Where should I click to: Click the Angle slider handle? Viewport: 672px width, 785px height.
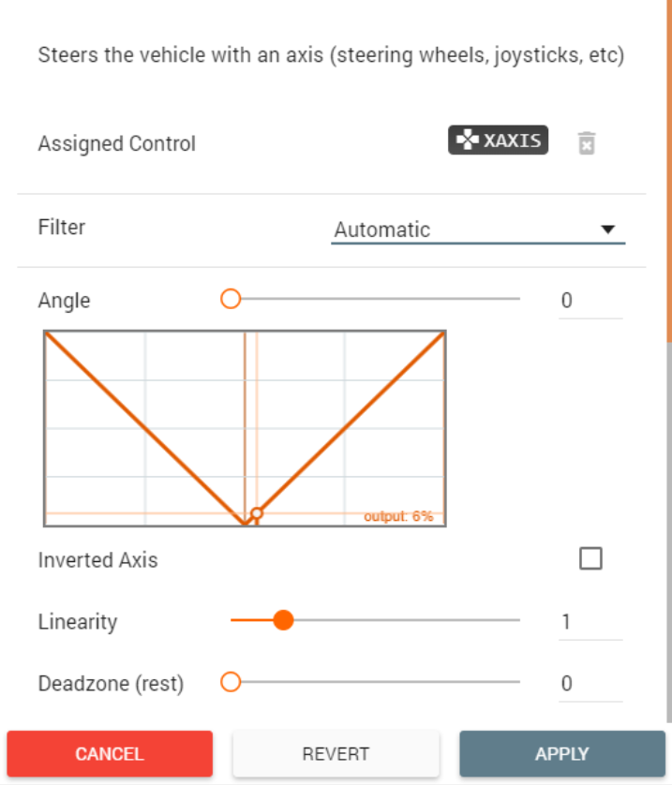[231, 300]
